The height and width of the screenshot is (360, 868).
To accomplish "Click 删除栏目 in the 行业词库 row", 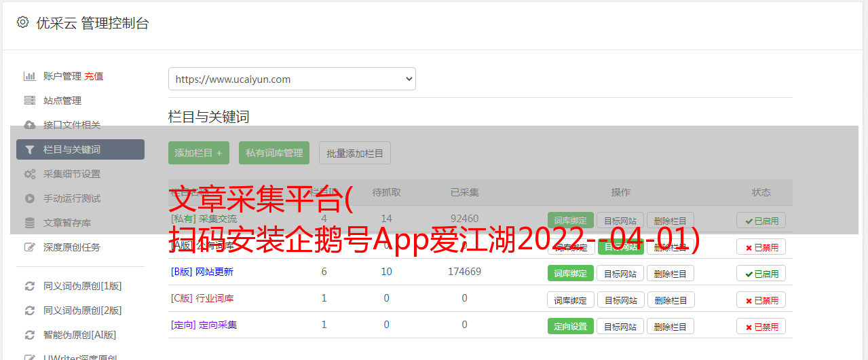I will [671, 300].
